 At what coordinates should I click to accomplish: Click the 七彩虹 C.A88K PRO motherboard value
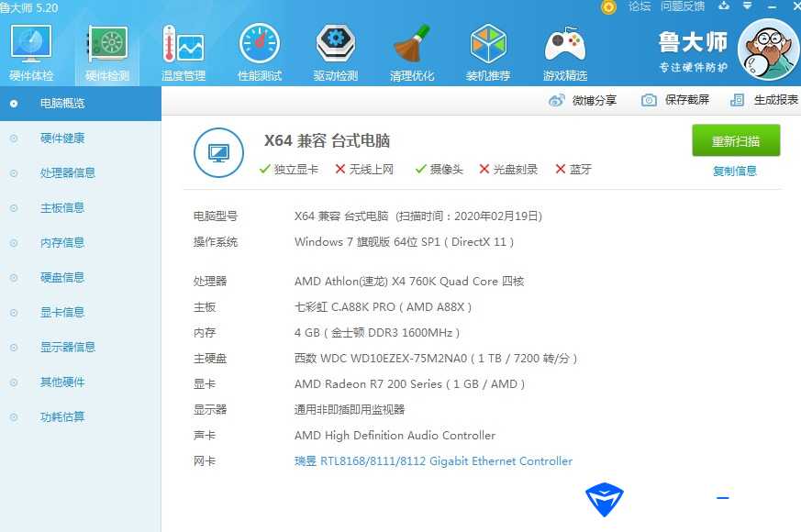pyautogui.click(x=384, y=307)
